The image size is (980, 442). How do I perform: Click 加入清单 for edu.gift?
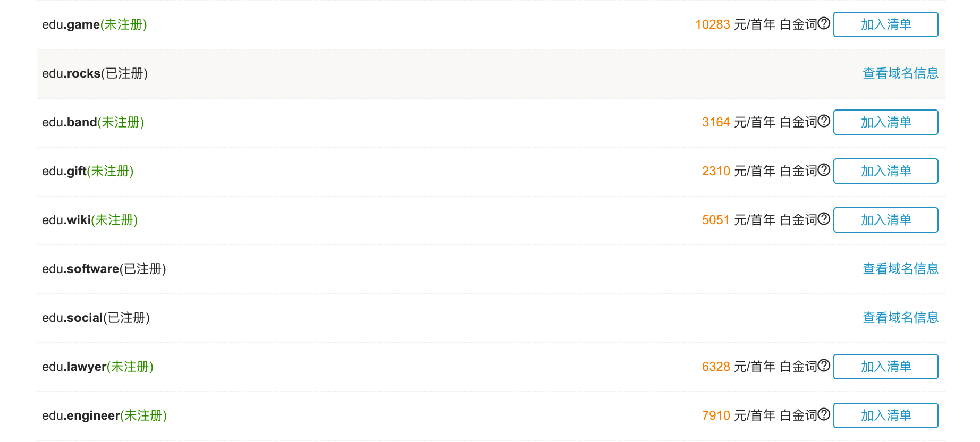886,171
